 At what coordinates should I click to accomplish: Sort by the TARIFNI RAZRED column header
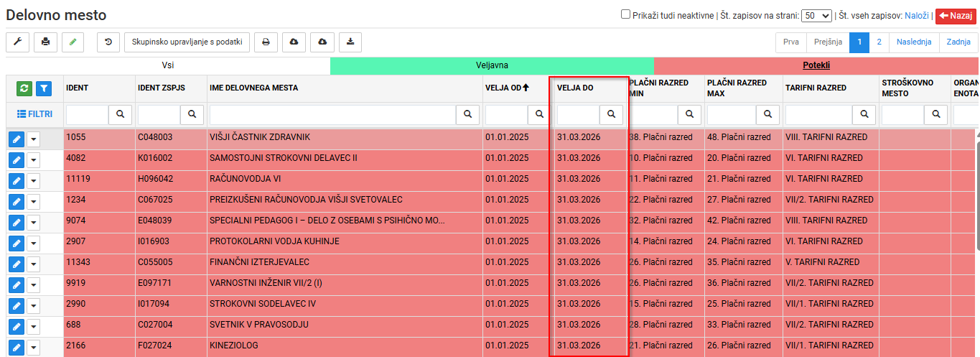pyautogui.click(x=816, y=88)
